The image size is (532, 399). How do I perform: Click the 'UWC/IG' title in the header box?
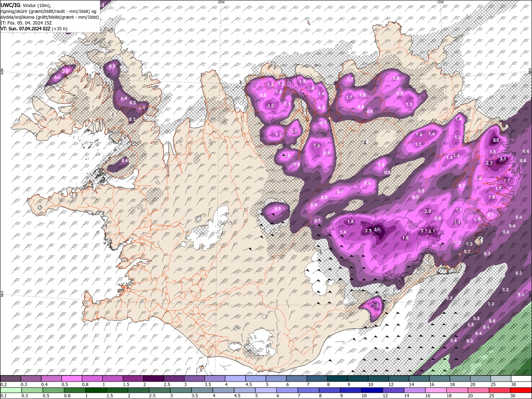tap(10, 5)
